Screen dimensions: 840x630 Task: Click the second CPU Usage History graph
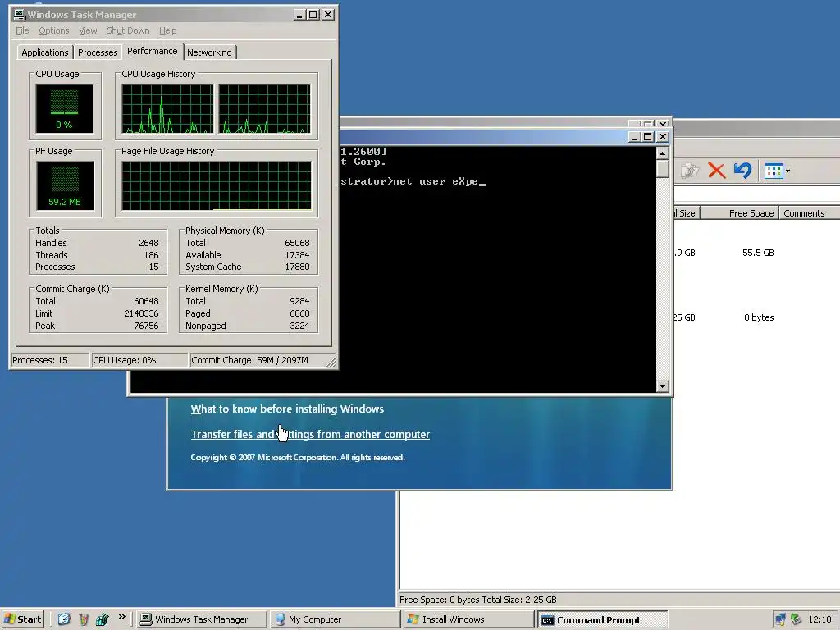click(x=265, y=109)
